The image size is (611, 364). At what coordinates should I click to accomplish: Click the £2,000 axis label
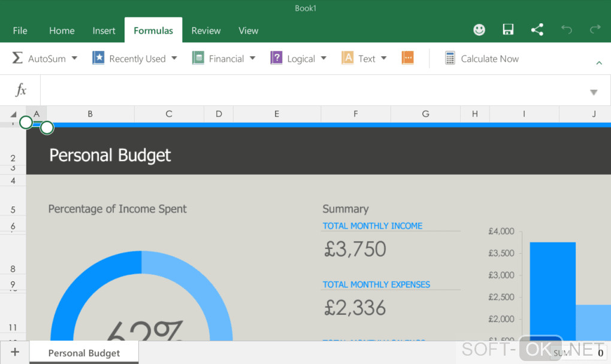coord(501,319)
